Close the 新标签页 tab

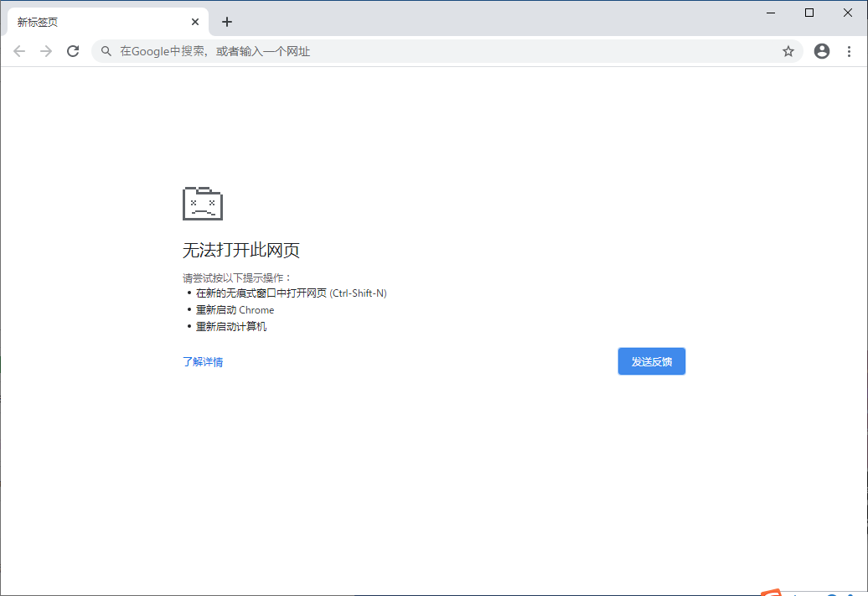[x=195, y=22]
